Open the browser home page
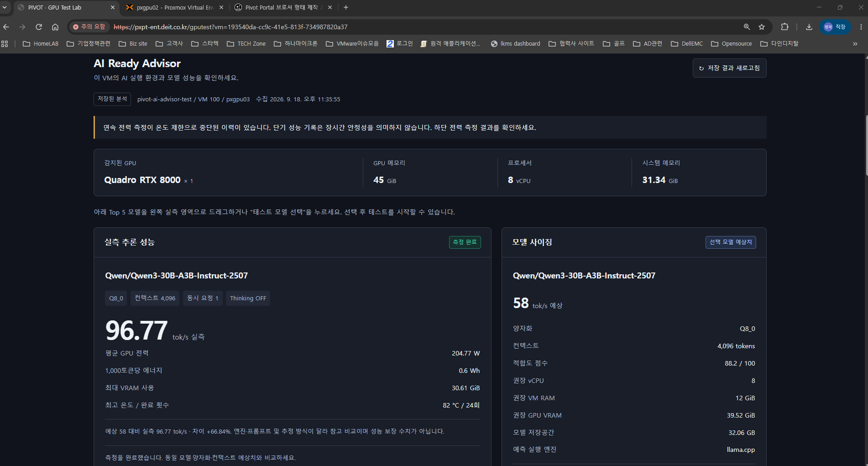868x466 pixels. 55,27
